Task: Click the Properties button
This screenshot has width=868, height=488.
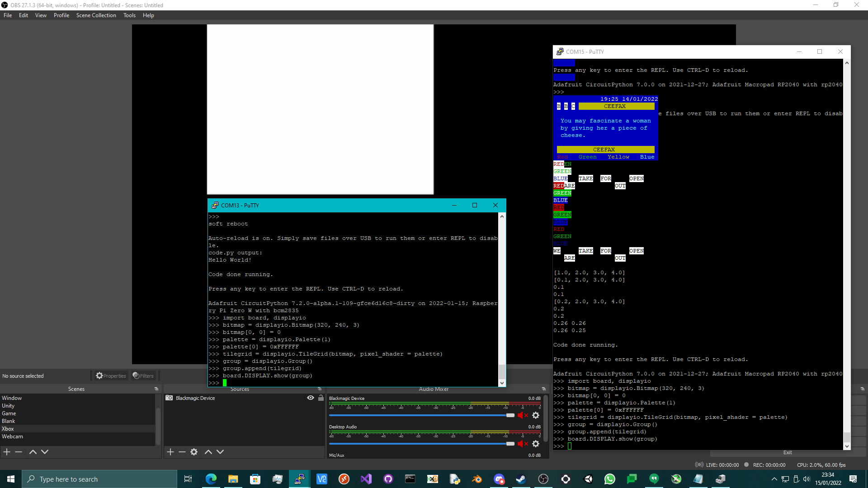Action: coord(111,376)
